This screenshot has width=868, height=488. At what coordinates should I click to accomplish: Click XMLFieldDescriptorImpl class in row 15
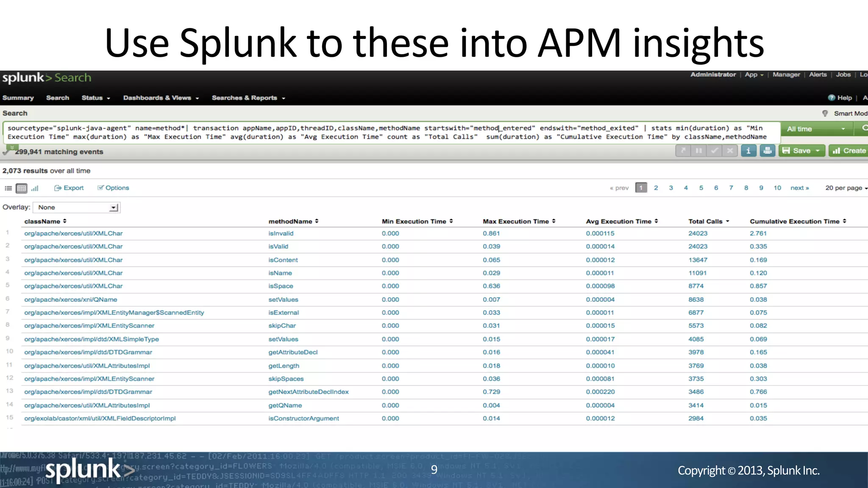[100, 419]
